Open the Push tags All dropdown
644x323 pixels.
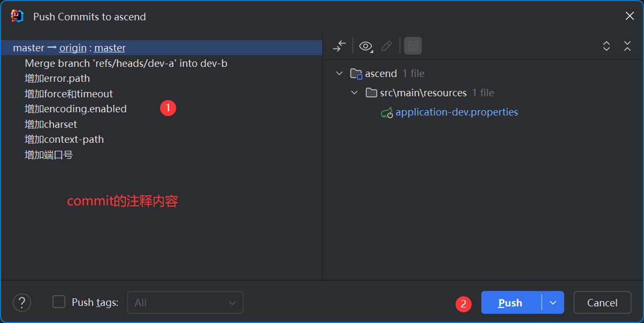[185, 303]
